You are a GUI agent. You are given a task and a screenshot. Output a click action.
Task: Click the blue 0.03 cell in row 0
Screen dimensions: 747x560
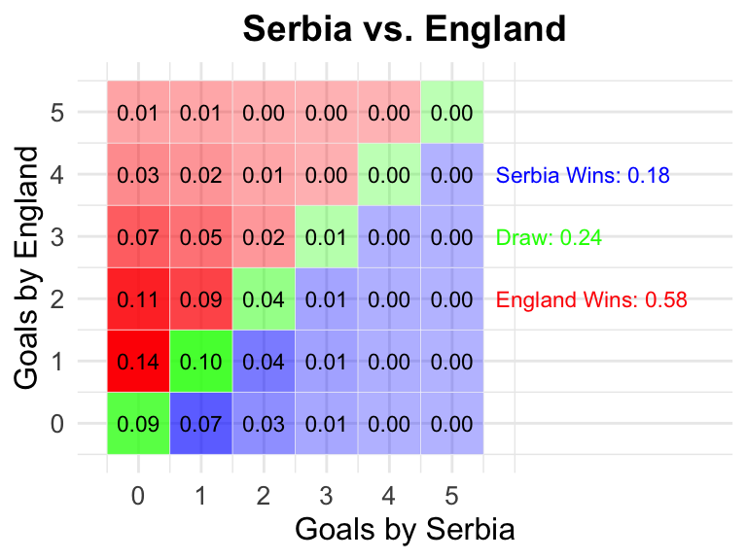(x=264, y=423)
